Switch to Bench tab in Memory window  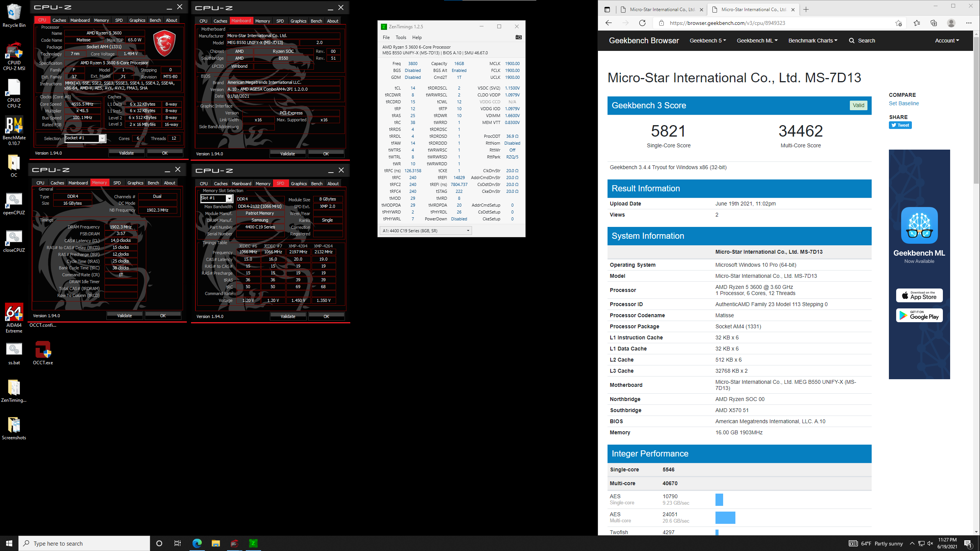click(153, 183)
